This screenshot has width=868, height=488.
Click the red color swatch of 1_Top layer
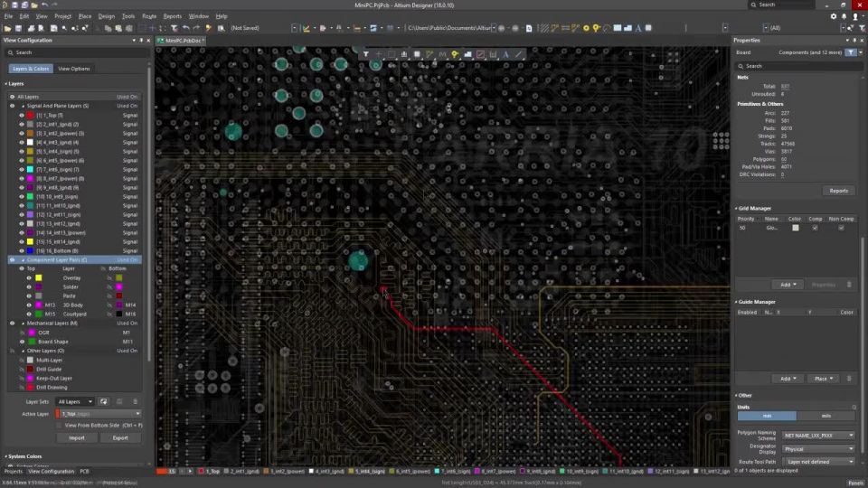coord(31,116)
